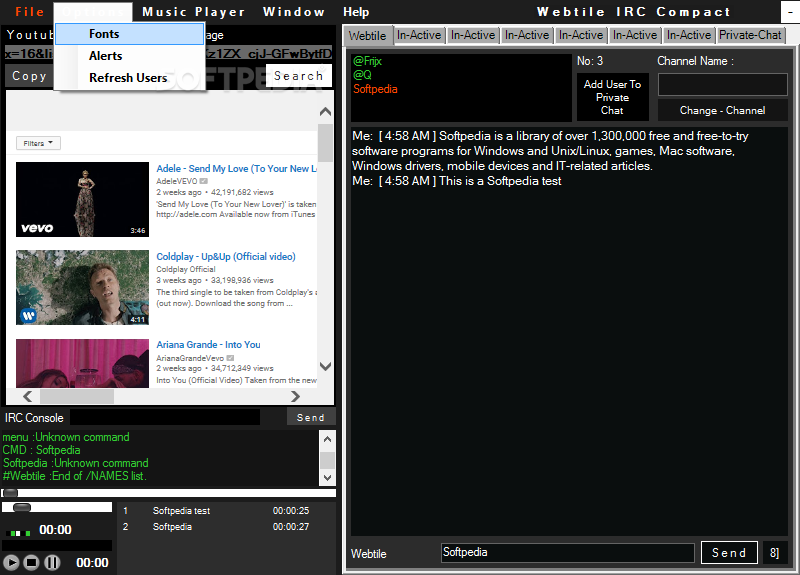
Task: Switch to the Webtile channel tab
Action: pos(367,36)
